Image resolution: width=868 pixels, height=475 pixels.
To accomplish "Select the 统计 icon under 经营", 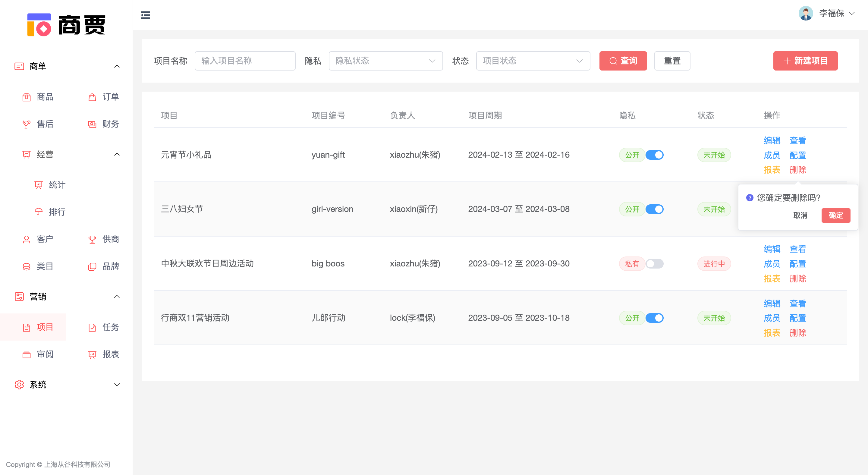I will coord(38,185).
